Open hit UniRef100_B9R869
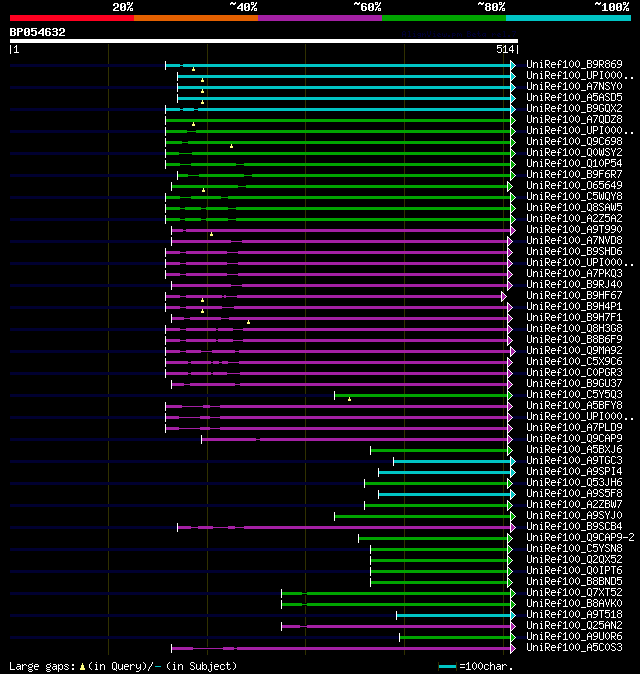 [574, 64]
